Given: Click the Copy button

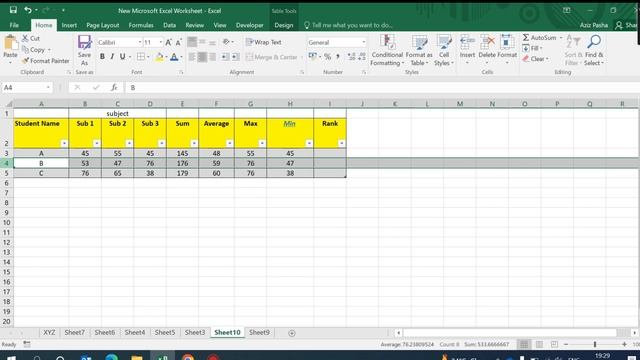Looking at the screenshot, I should click(37, 50).
